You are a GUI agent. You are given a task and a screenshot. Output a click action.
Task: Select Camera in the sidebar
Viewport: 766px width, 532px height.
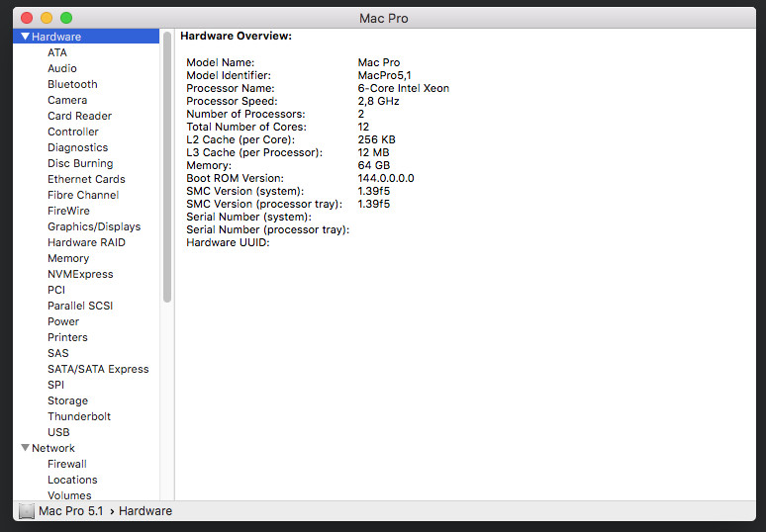click(x=67, y=100)
